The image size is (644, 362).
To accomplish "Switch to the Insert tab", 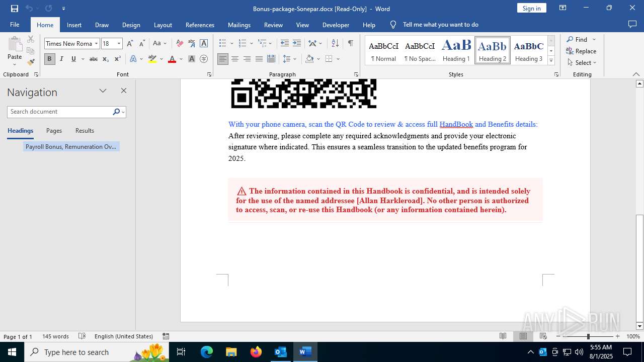I will (74, 25).
